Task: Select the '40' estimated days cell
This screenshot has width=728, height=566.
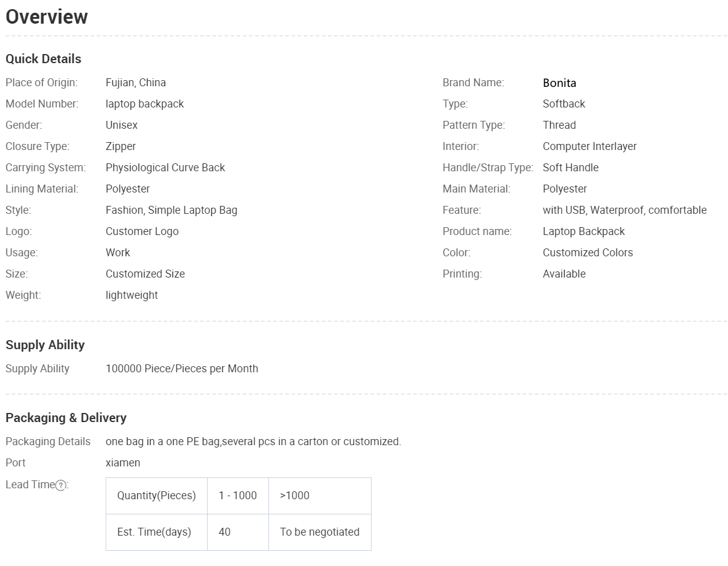Action: click(238, 532)
